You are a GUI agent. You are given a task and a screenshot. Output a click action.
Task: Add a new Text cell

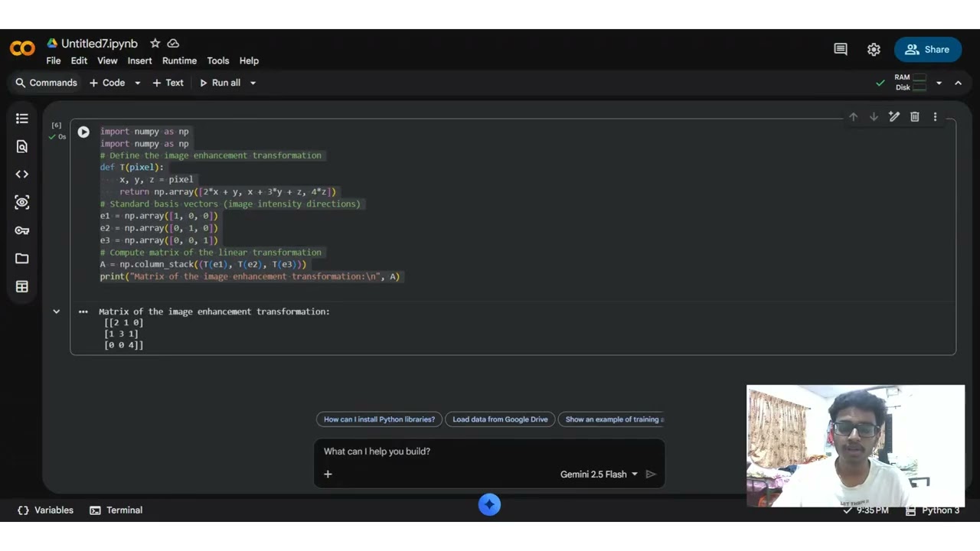coord(168,83)
